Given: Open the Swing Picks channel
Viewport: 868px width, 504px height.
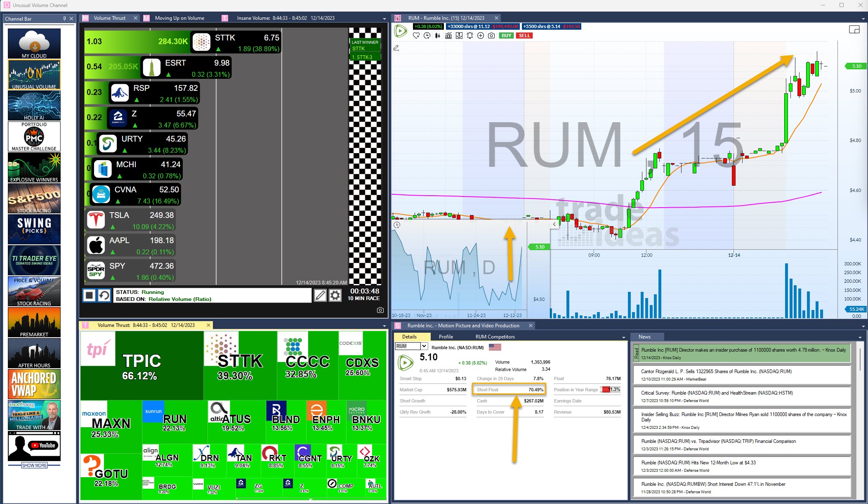Looking at the screenshot, I should point(34,229).
